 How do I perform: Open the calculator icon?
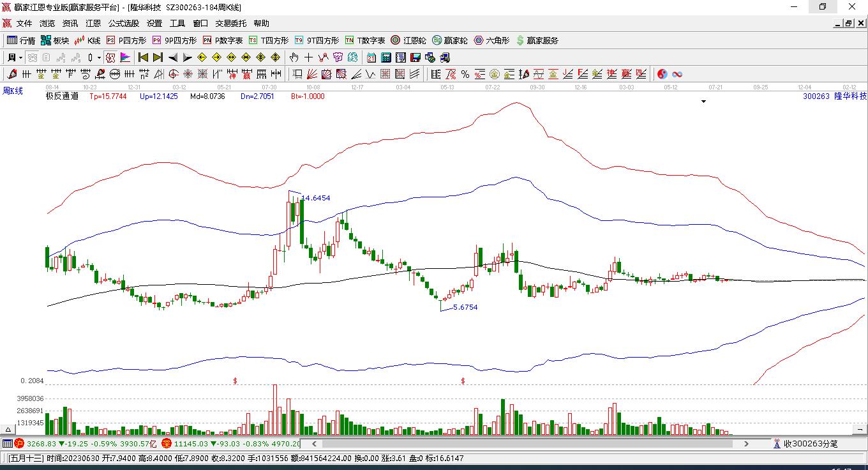point(385,57)
